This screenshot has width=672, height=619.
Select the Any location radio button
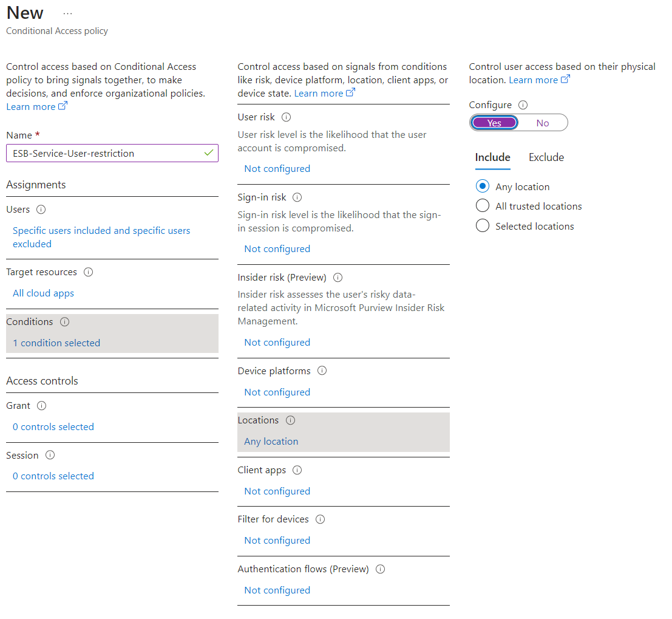pyautogui.click(x=483, y=186)
